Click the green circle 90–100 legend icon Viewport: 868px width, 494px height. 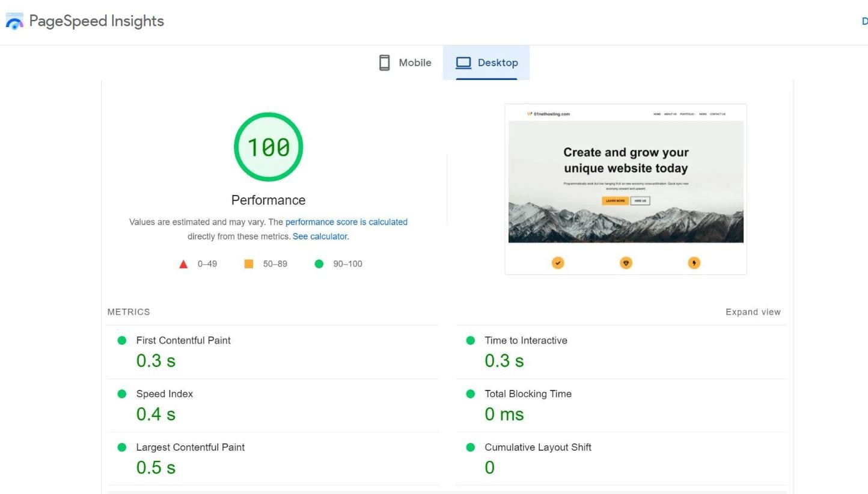[319, 264]
